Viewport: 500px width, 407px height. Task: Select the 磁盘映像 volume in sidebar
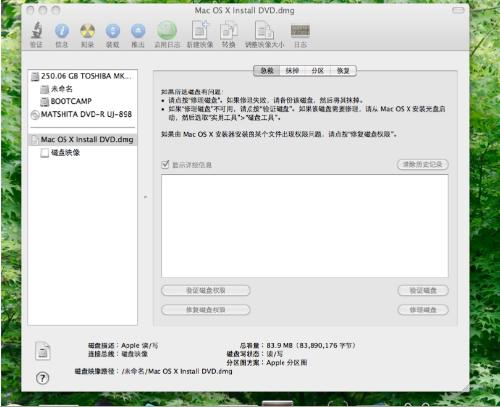click(x=83, y=153)
